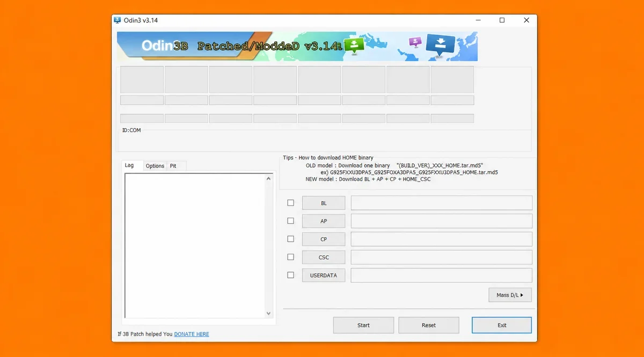Click the 'Odin3 v3.14' title text
The width and height of the screenshot is (644, 357).
click(x=141, y=20)
